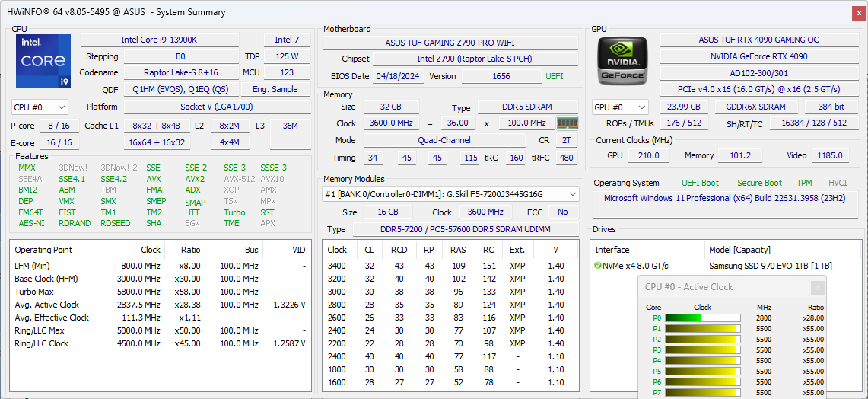Close the HWiNFO System Summary window
The image size is (868, 399).
point(857,12)
